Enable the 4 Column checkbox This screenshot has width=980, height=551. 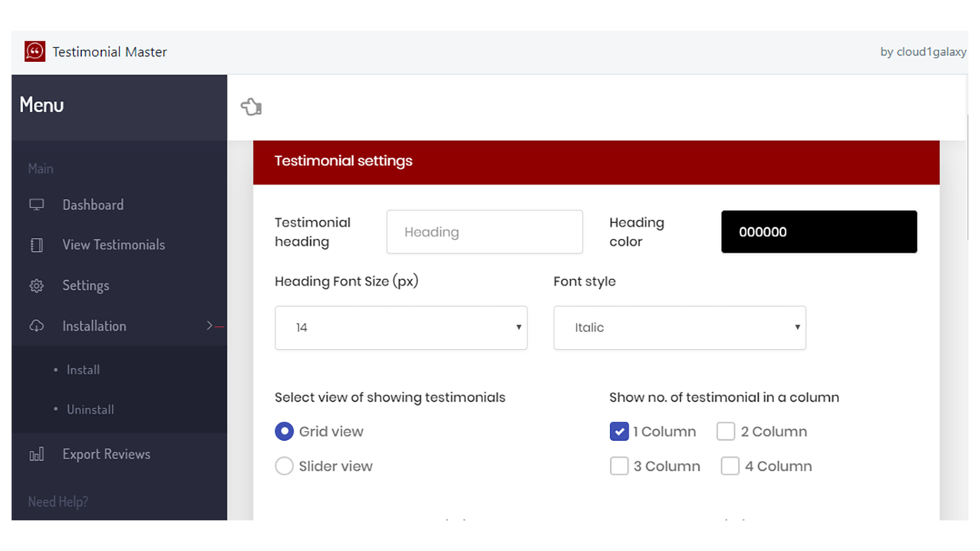coord(730,466)
